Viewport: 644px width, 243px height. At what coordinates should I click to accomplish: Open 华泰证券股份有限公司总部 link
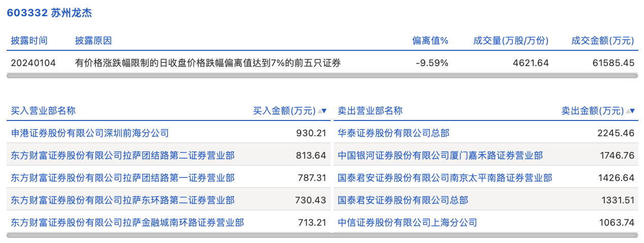(x=393, y=133)
